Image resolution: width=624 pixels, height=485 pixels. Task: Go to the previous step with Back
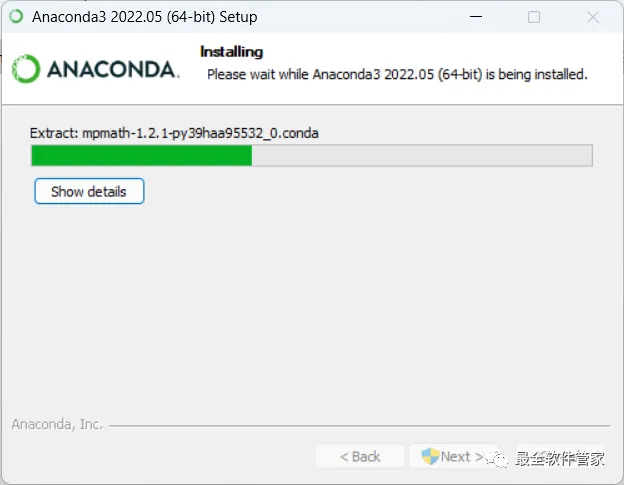[360, 456]
